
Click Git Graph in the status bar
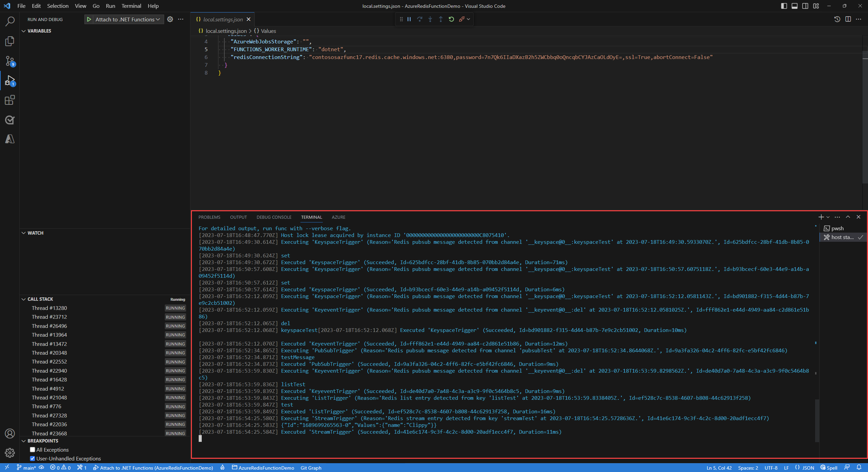[x=311, y=468]
